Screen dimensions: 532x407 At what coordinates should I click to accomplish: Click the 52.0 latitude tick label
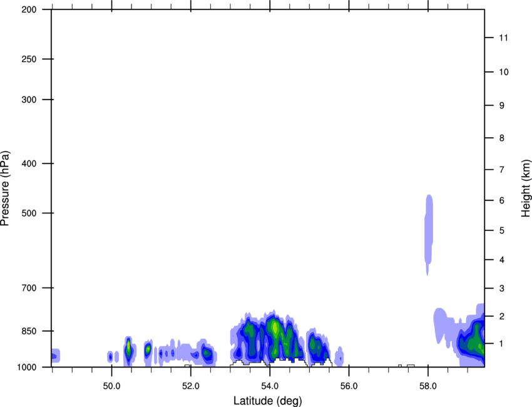(x=191, y=386)
